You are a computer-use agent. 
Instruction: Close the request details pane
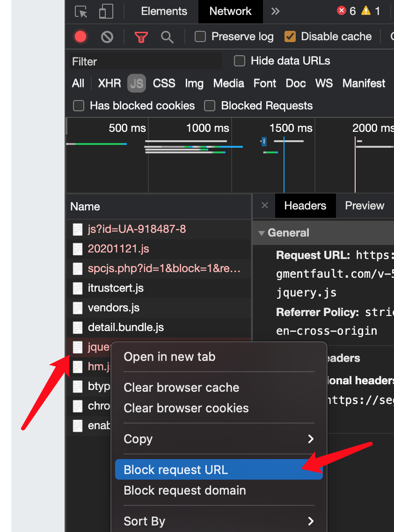click(264, 206)
